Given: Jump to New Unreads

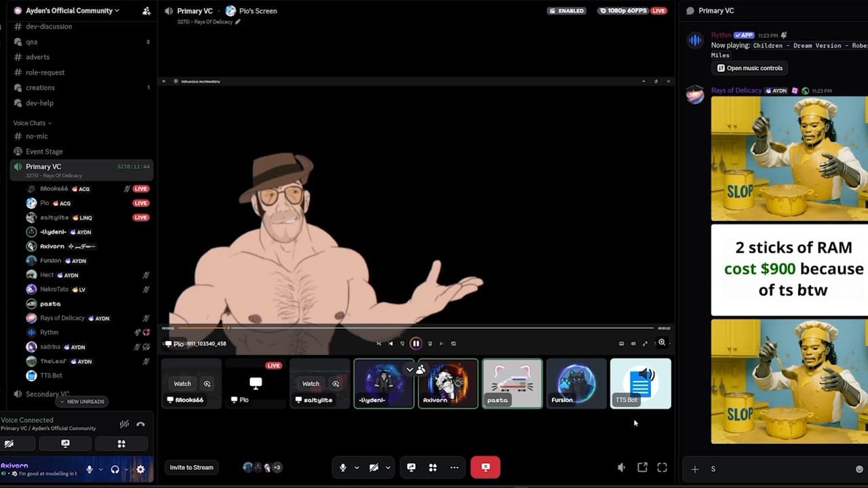Looking at the screenshot, I should click(x=81, y=401).
